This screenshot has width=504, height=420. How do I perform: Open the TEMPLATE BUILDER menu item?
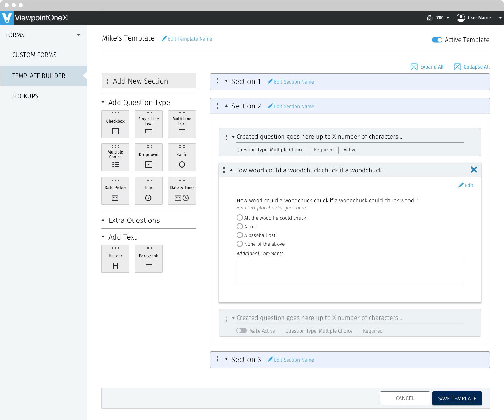pyautogui.click(x=44, y=76)
